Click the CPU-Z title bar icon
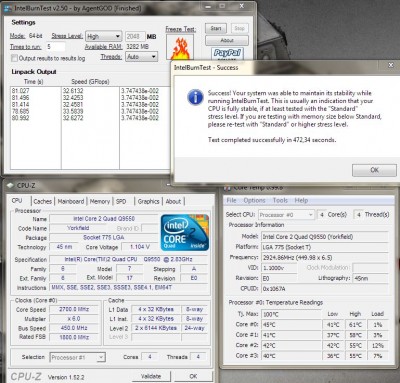The image size is (400, 383). click(10, 185)
